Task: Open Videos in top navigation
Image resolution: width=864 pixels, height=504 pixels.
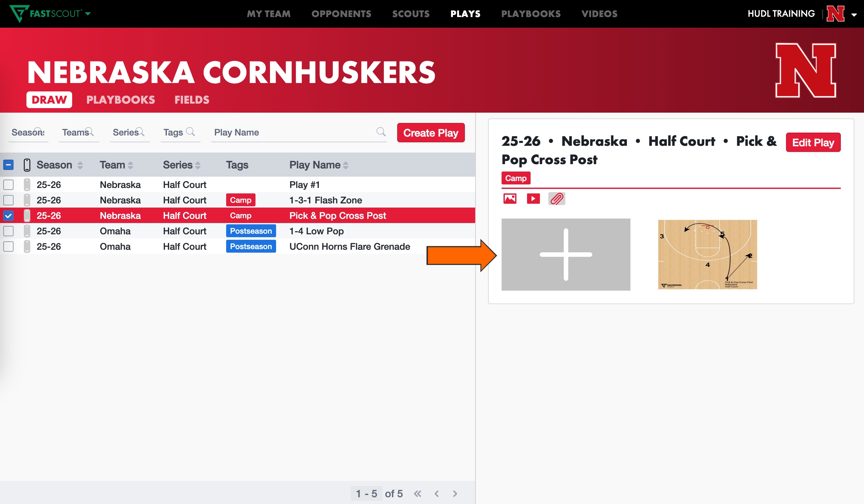Action: tap(599, 14)
